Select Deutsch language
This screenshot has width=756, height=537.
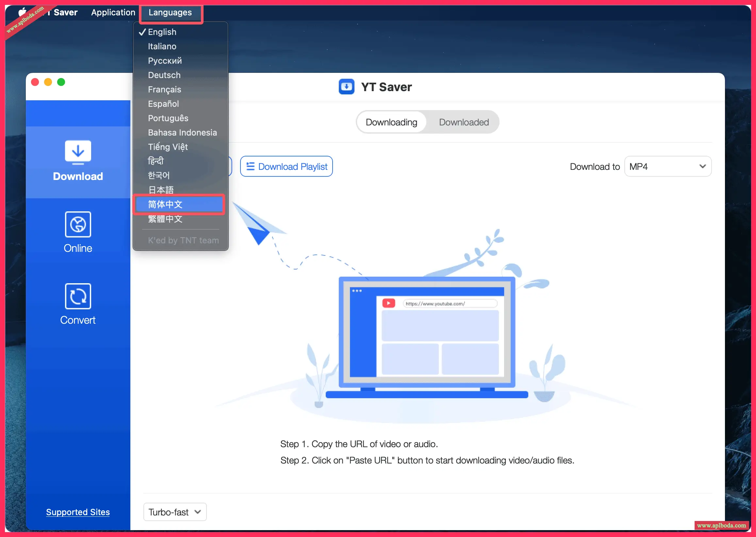click(x=181, y=75)
